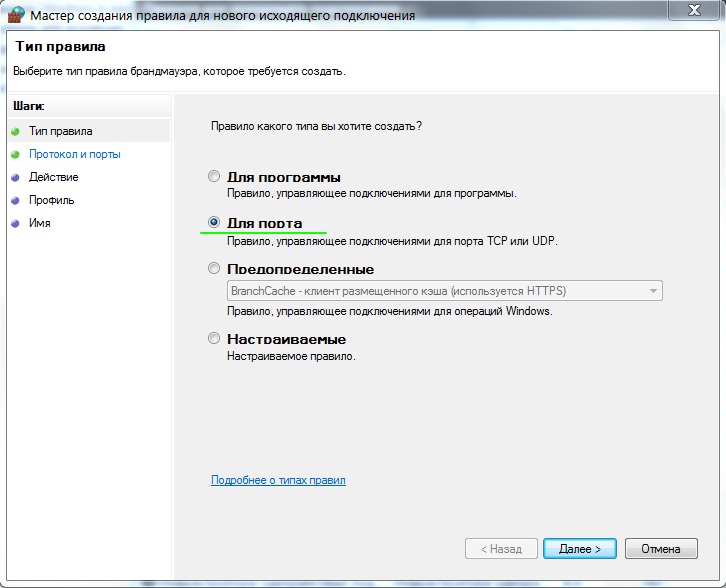Go to the "Имя" step

click(x=40, y=223)
